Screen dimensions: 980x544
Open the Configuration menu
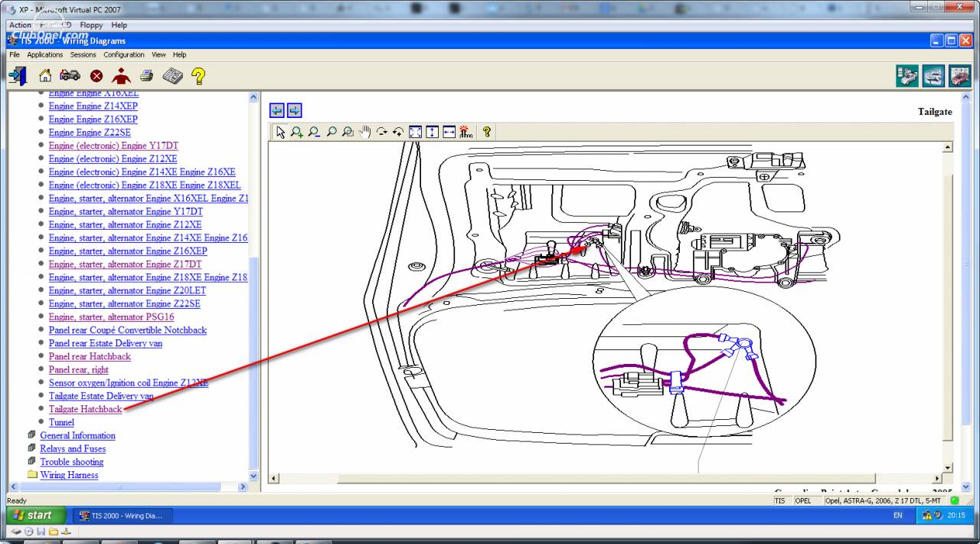click(124, 54)
